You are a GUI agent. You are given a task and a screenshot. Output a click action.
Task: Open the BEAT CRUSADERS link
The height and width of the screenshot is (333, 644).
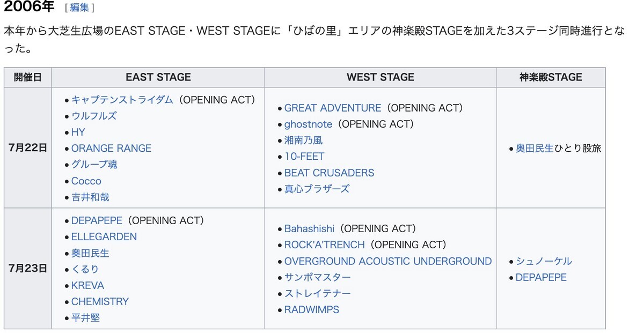[x=329, y=173]
